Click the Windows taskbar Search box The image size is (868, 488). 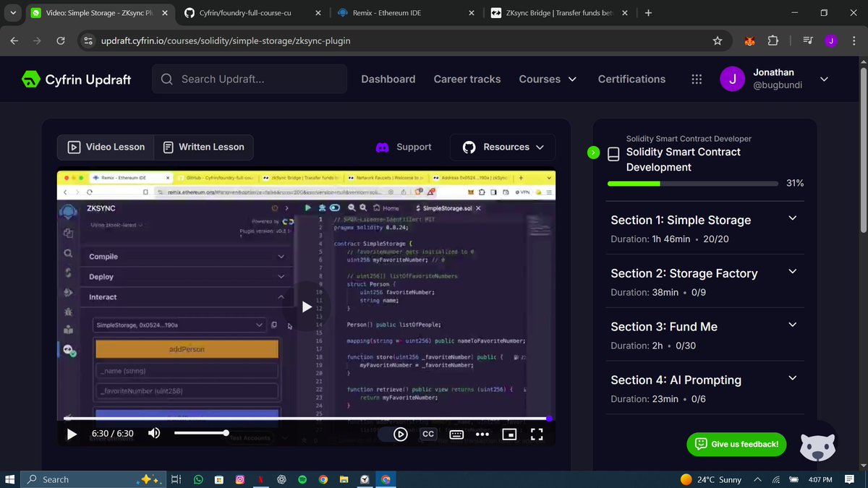click(94, 479)
